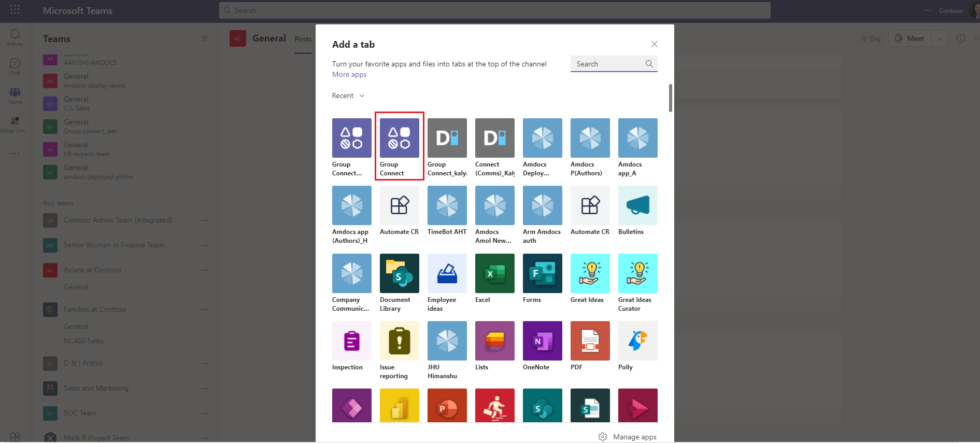Add an Excel tab
The image size is (980, 443).
pos(495,279)
